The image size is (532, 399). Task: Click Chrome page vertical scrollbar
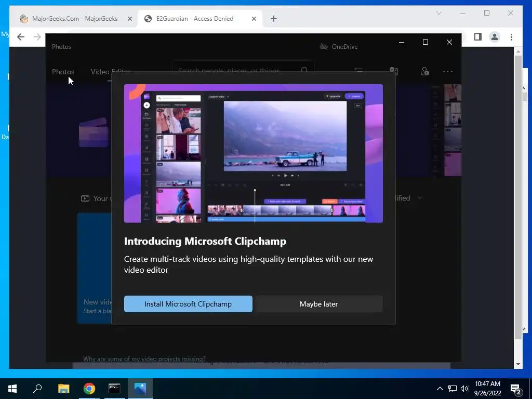pyautogui.click(x=518, y=197)
